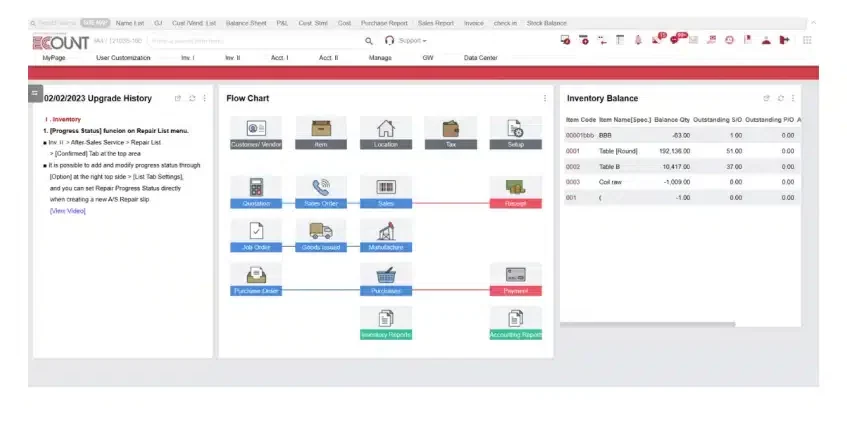Open the Acct. I menu

pos(280,58)
